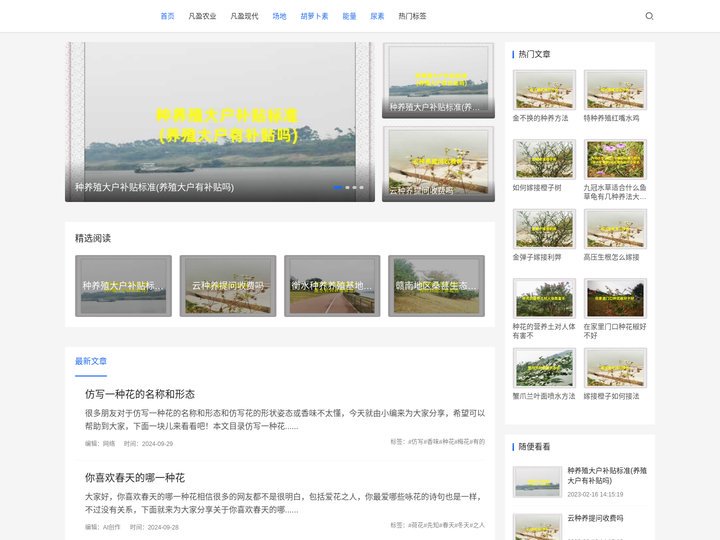Click the 嫁接橙子如何接法 title link

point(611,396)
